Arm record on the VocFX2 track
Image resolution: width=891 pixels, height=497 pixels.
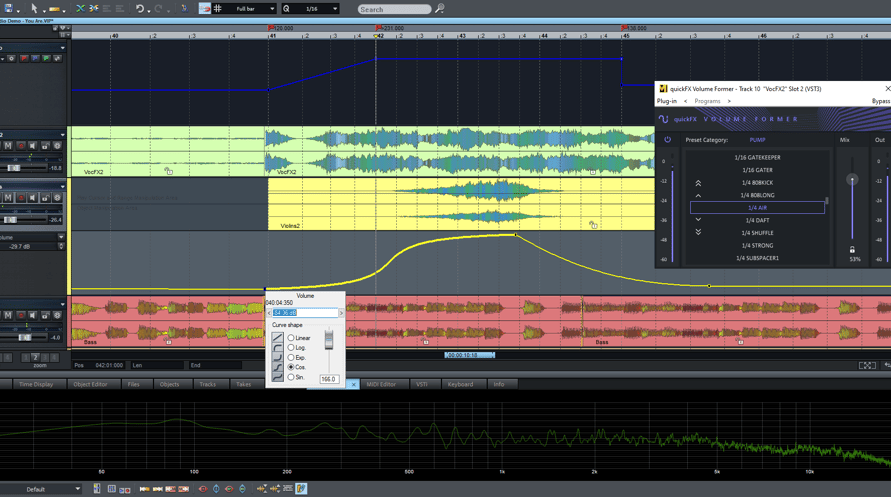pyautogui.click(x=21, y=146)
